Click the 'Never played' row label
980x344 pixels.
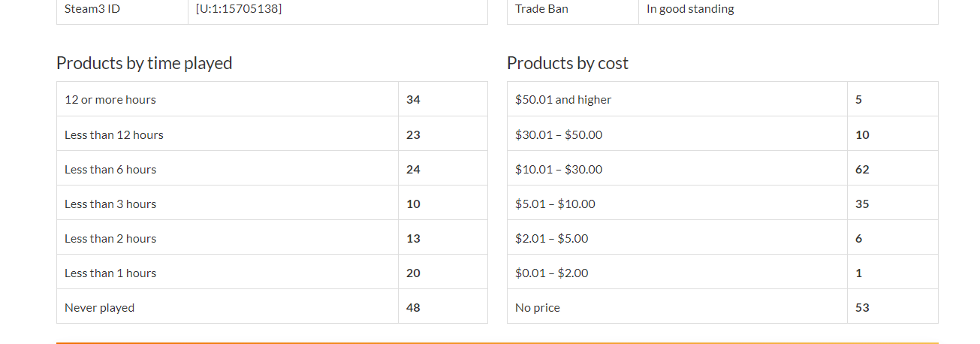pyautogui.click(x=100, y=308)
